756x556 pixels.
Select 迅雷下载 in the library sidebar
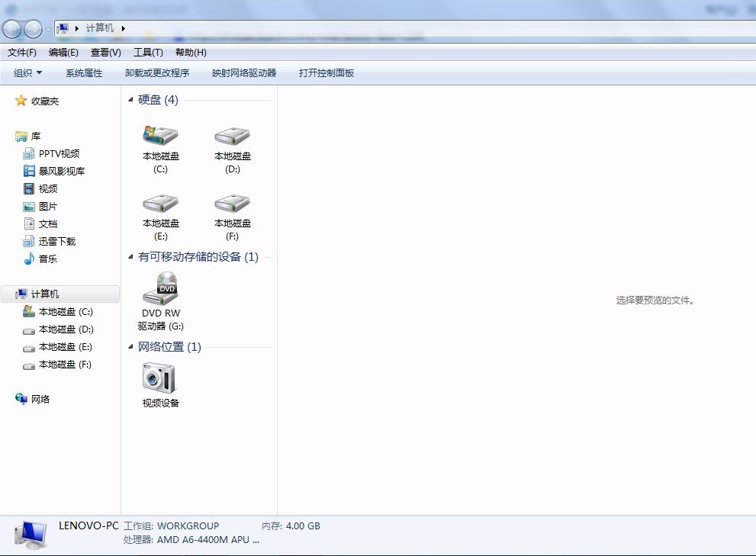57,241
